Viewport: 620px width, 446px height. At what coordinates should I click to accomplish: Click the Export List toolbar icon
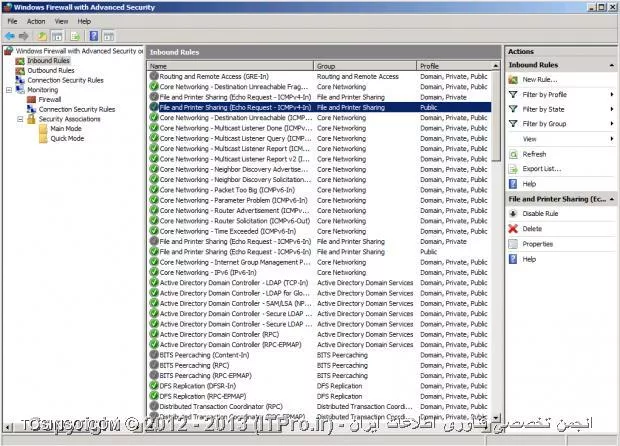[75, 36]
